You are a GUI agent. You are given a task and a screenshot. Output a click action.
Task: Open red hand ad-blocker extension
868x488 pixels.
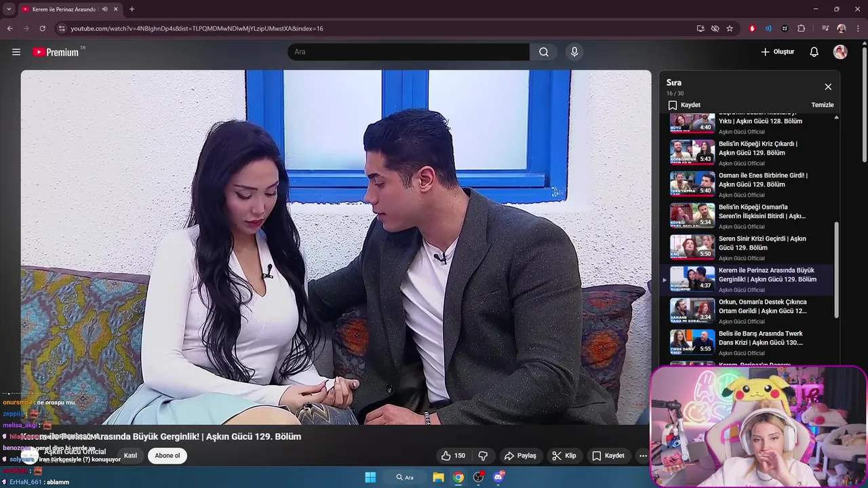pyautogui.click(x=752, y=28)
